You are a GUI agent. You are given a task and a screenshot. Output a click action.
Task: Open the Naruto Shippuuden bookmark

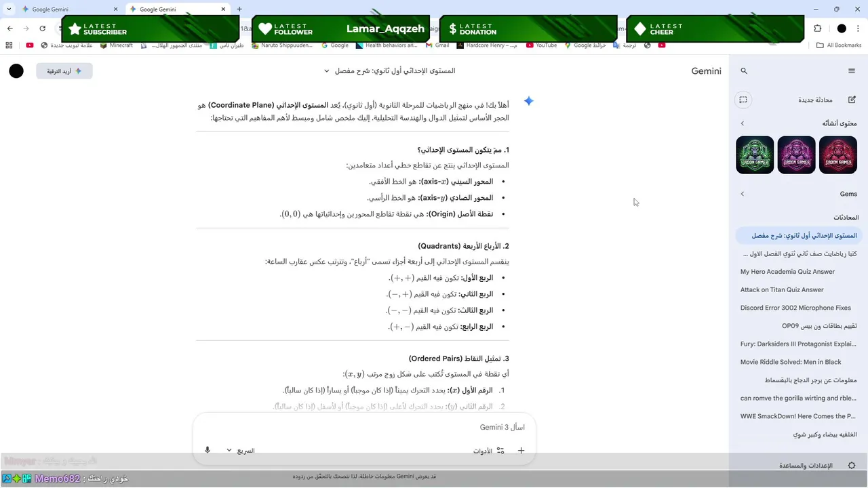pyautogui.click(x=282, y=45)
